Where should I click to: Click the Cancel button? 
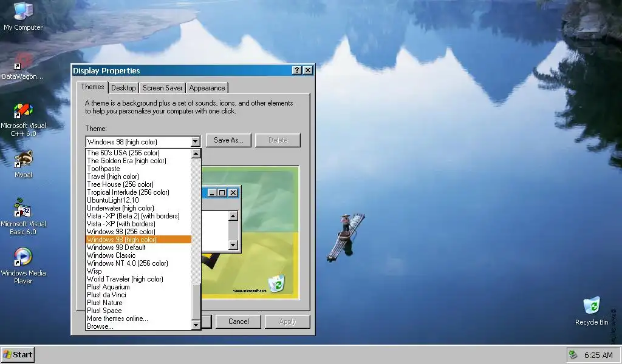pyautogui.click(x=238, y=322)
